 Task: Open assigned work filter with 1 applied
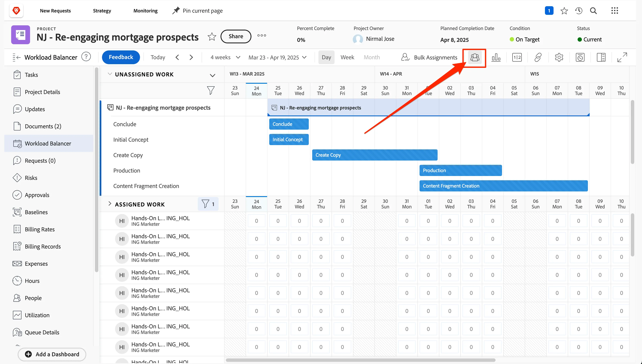click(x=208, y=204)
